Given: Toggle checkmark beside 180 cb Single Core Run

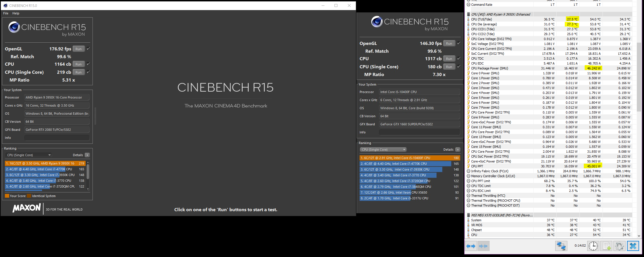Looking at the screenshot, I should 459,67.
